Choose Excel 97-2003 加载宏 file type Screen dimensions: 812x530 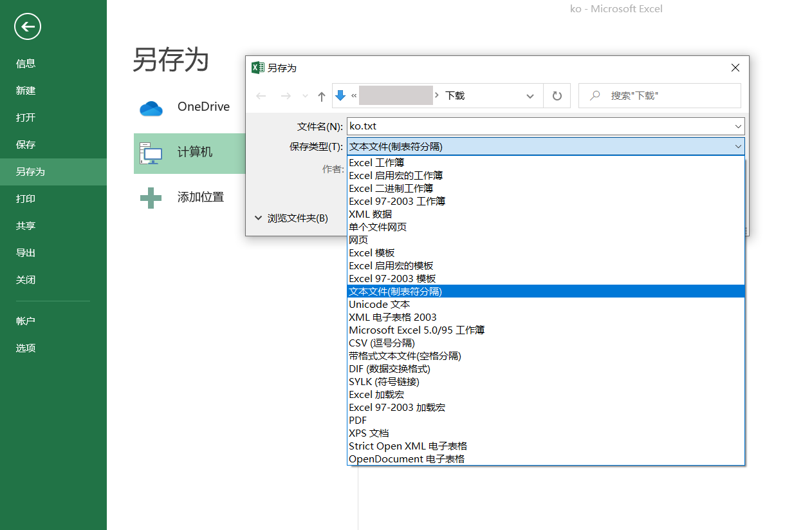546,408
